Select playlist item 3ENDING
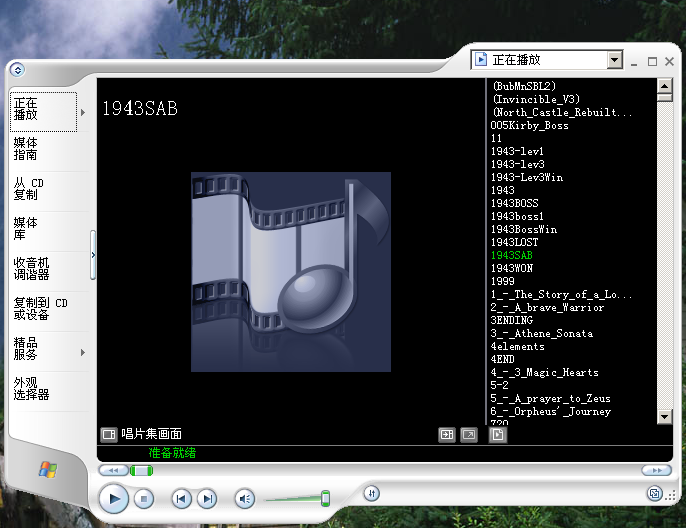 pos(512,320)
